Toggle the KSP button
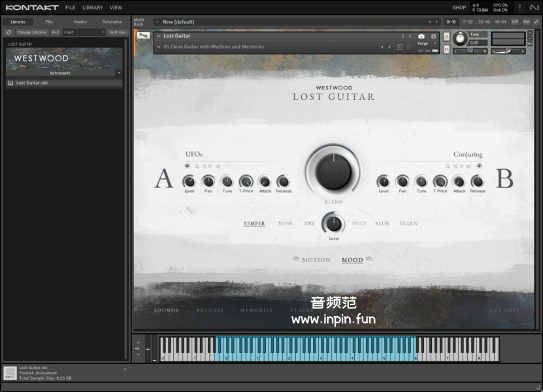543x392 pixels. [515, 22]
